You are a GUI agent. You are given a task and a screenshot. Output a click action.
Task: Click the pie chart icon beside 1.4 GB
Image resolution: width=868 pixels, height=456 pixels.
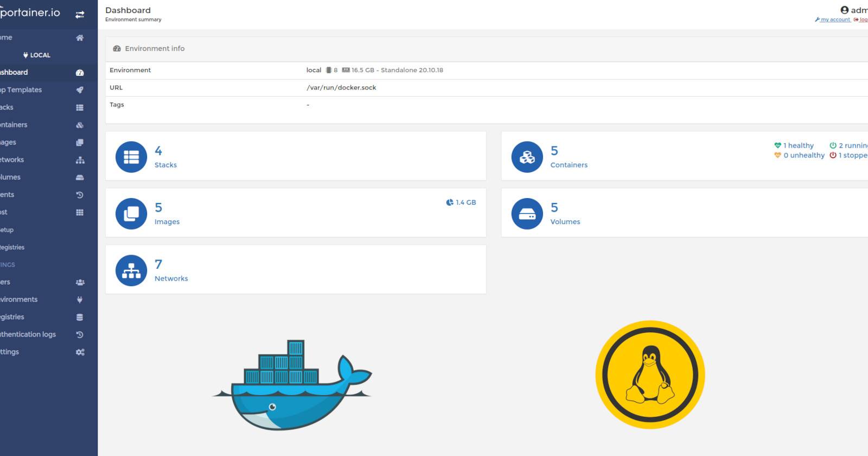point(450,202)
